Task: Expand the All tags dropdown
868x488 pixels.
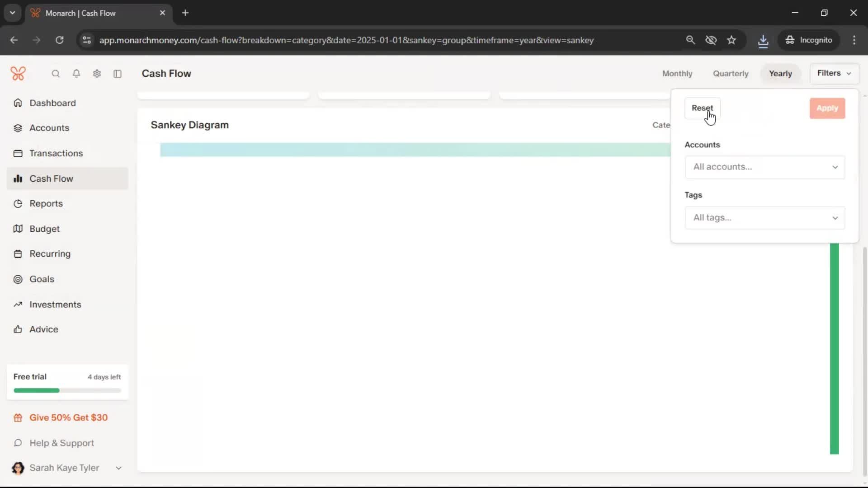Action: pyautogui.click(x=764, y=218)
